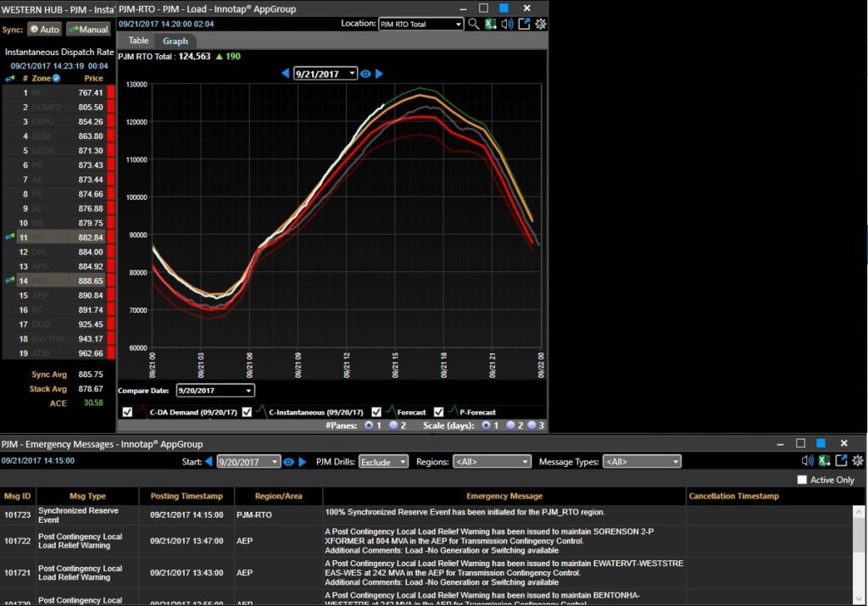Toggle the P-Forecast series checkbox
This screenshot has height=606, width=868.
coord(438,412)
